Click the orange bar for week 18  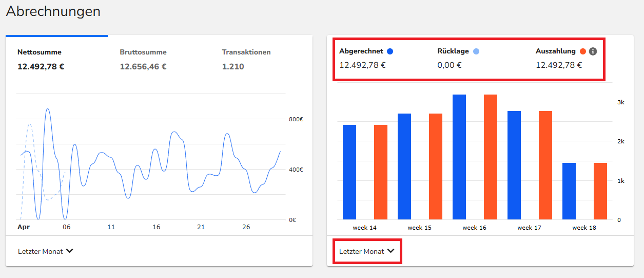(600, 191)
